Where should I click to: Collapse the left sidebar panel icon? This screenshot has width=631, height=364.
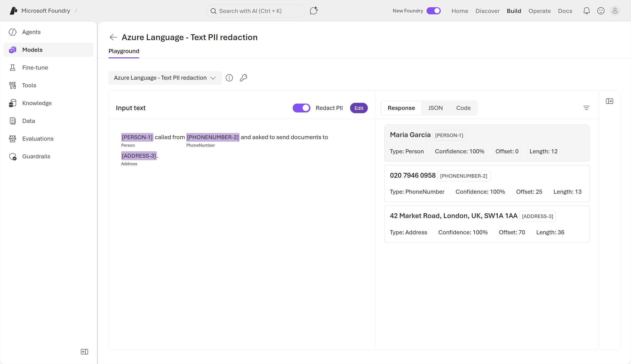tap(84, 352)
